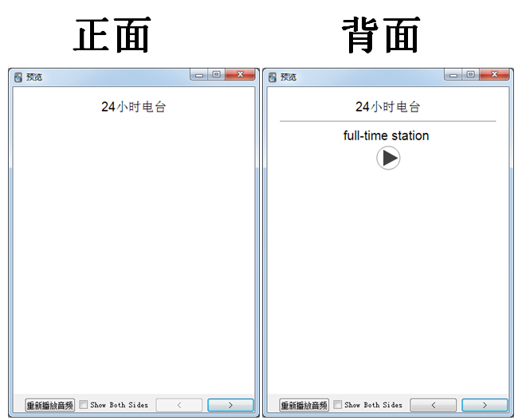The width and height of the screenshot is (518, 420).
Task: Click Anki app icon in left title bar
Action: click(x=18, y=77)
